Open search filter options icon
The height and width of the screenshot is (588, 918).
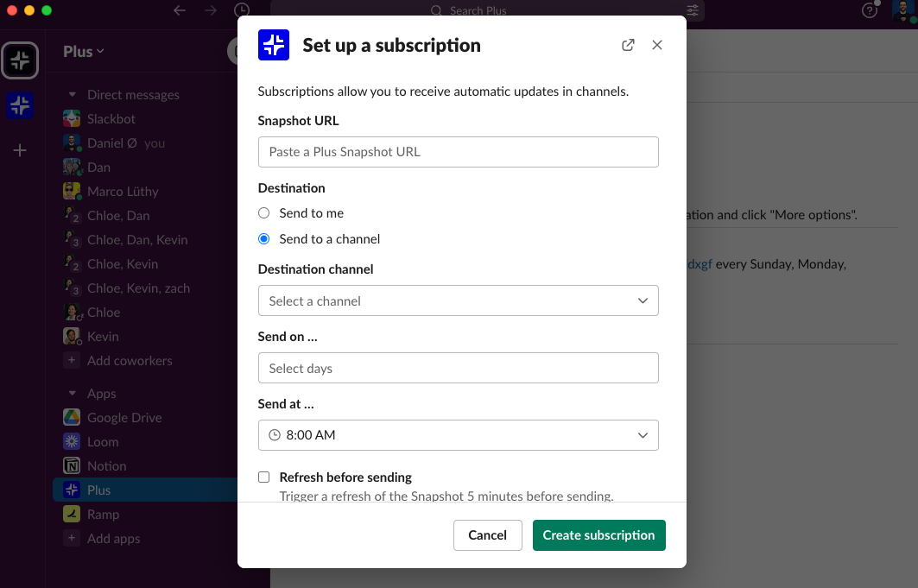(x=693, y=10)
